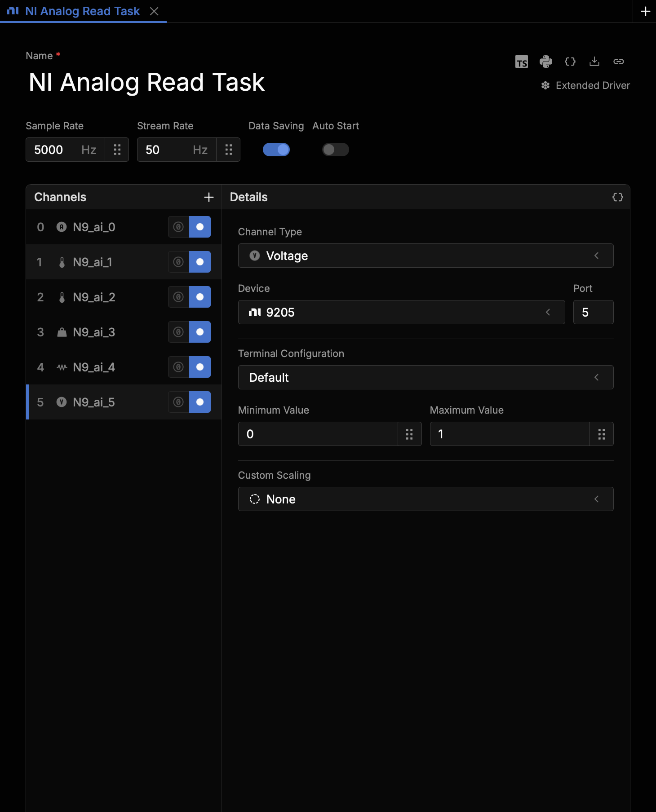Click the thermometer icon on N9_ai_2
Screen dimensions: 656x812
click(62, 297)
